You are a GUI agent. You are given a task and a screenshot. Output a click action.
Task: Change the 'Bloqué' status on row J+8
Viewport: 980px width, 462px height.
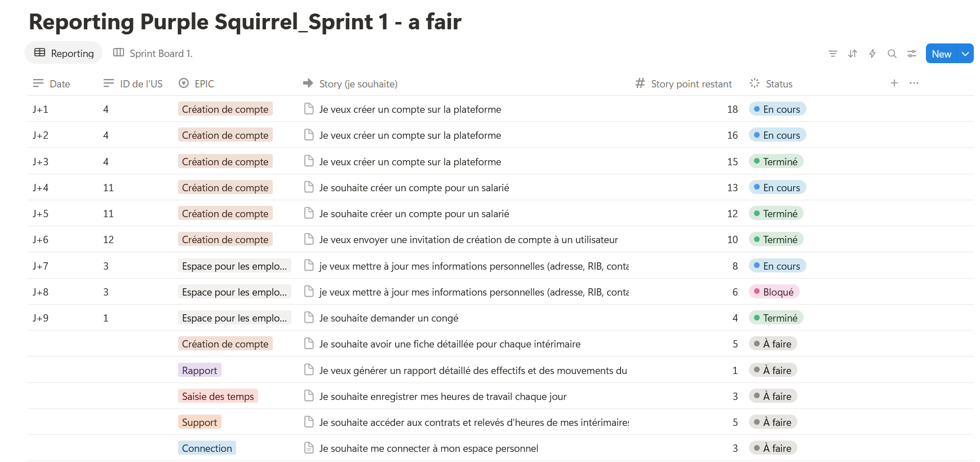click(774, 292)
